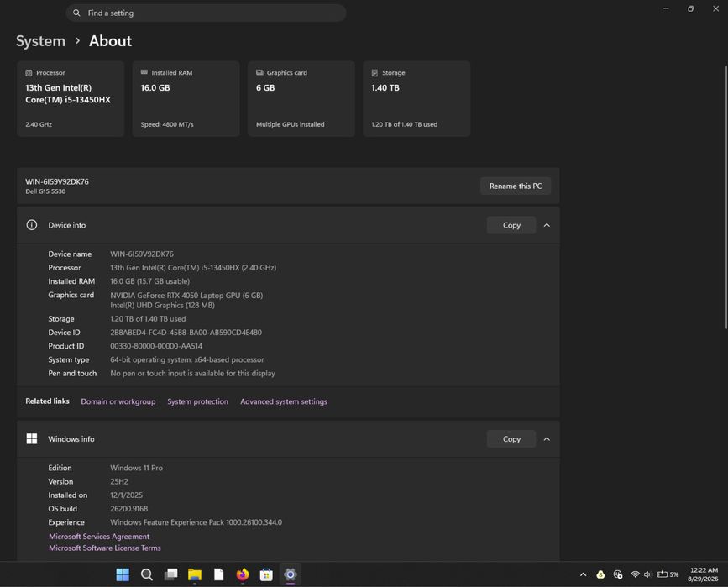Open Task View from the taskbar

tap(170, 574)
